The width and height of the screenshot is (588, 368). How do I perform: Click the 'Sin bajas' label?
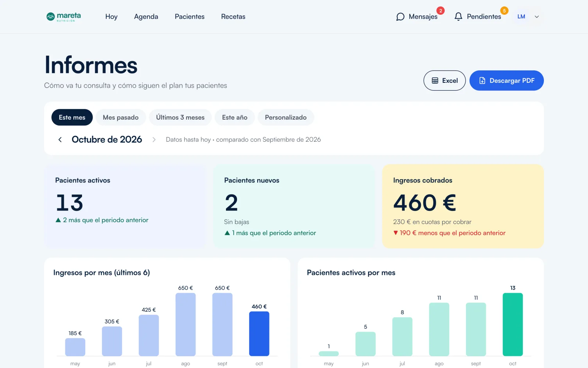click(x=237, y=222)
